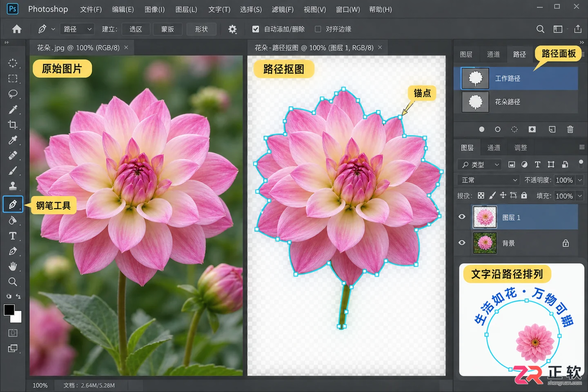This screenshot has height=392, width=588.
Task: Click the 蒙版 button
Action: [x=167, y=29]
